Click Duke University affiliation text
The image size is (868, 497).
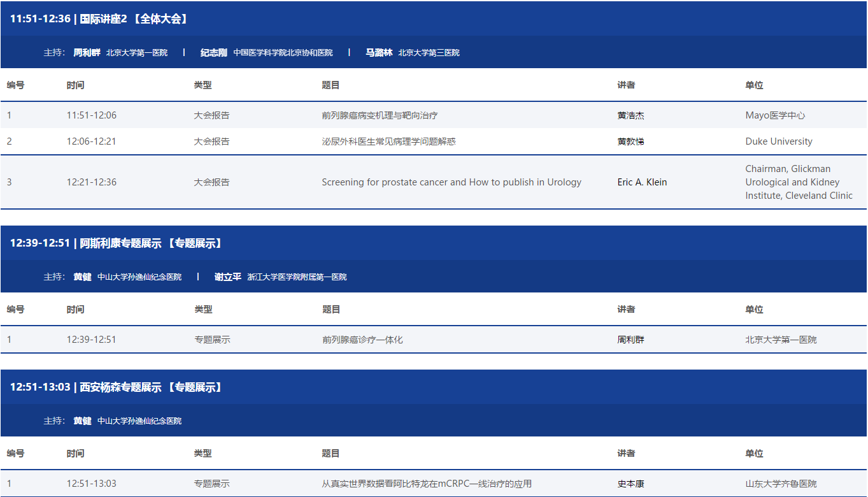click(779, 141)
